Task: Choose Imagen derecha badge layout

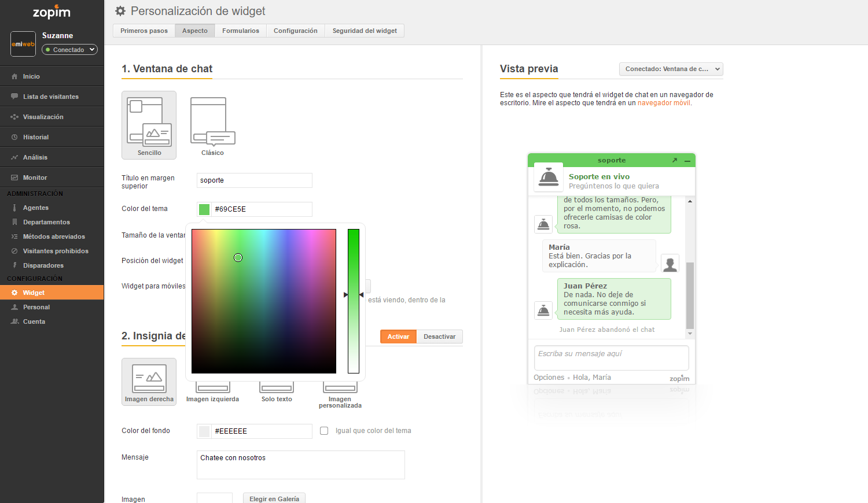Action: [x=149, y=382]
